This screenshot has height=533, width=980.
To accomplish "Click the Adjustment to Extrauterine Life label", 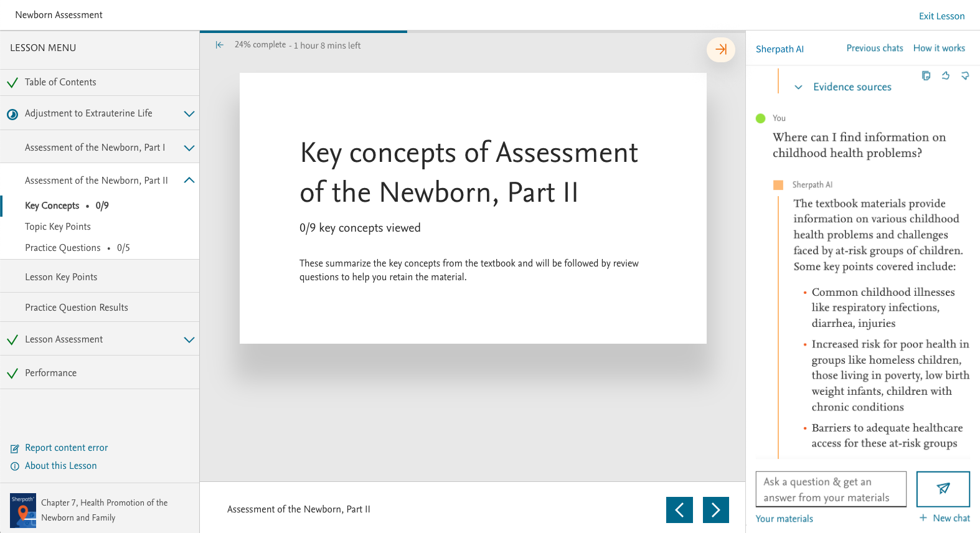I will (88, 113).
